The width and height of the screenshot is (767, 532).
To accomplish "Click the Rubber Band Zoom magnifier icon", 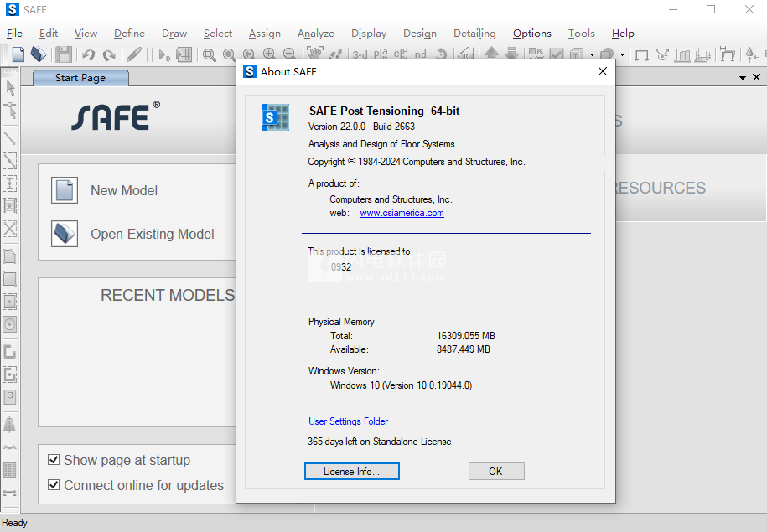I will [x=210, y=54].
